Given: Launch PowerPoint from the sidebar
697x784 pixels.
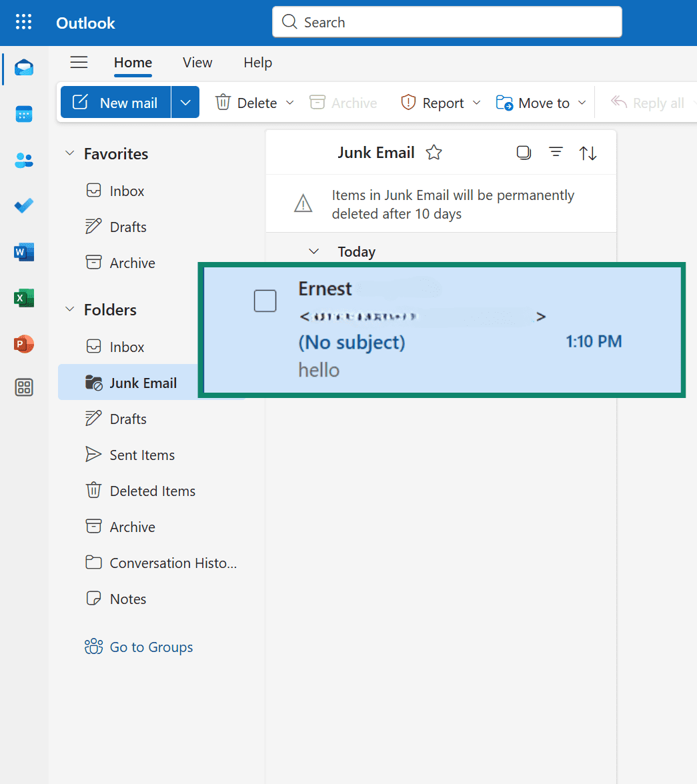Looking at the screenshot, I should 23,344.
